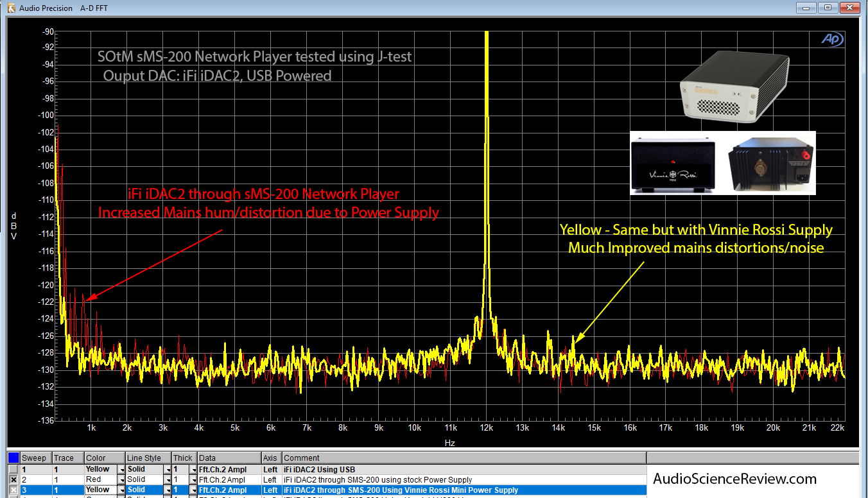The height and width of the screenshot is (498, 868).
Task: Open the Color dropdown for sweep 1
Action: pyautogui.click(x=122, y=469)
